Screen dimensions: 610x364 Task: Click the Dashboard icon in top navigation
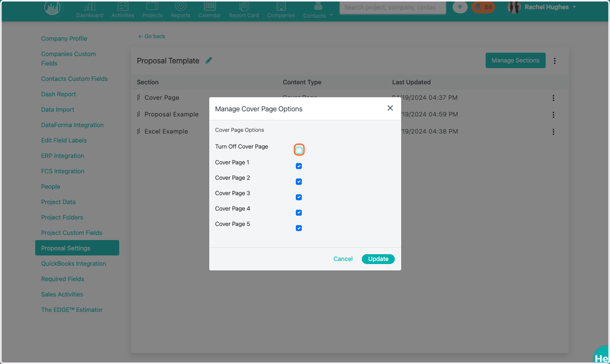pos(89,7)
